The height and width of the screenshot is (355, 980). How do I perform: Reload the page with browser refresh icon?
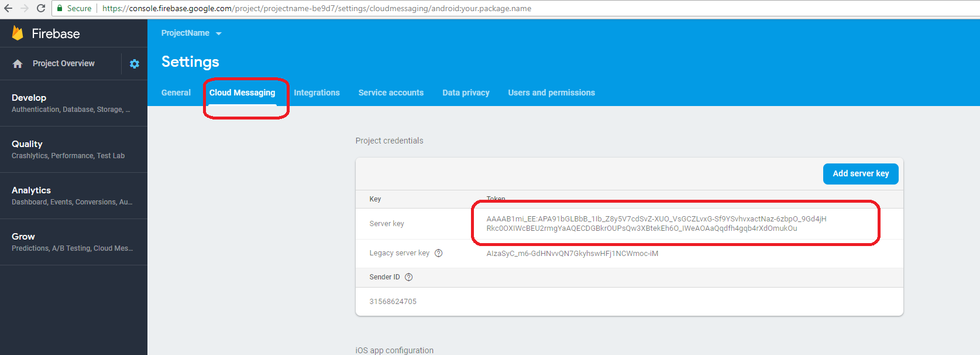click(x=41, y=8)
